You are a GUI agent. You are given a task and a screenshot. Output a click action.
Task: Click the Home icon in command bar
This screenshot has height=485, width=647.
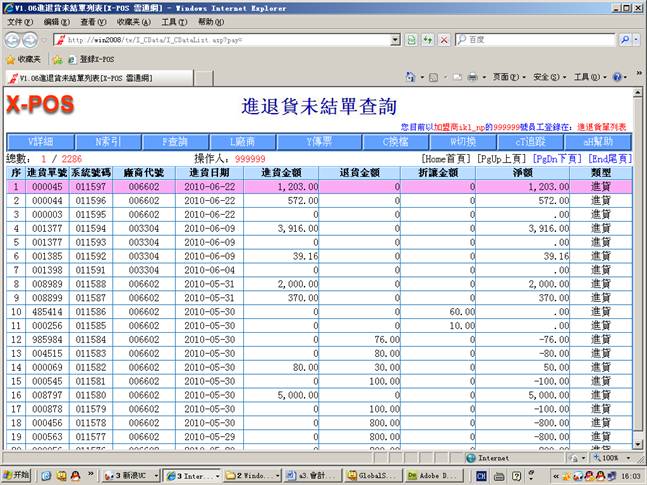411,77
